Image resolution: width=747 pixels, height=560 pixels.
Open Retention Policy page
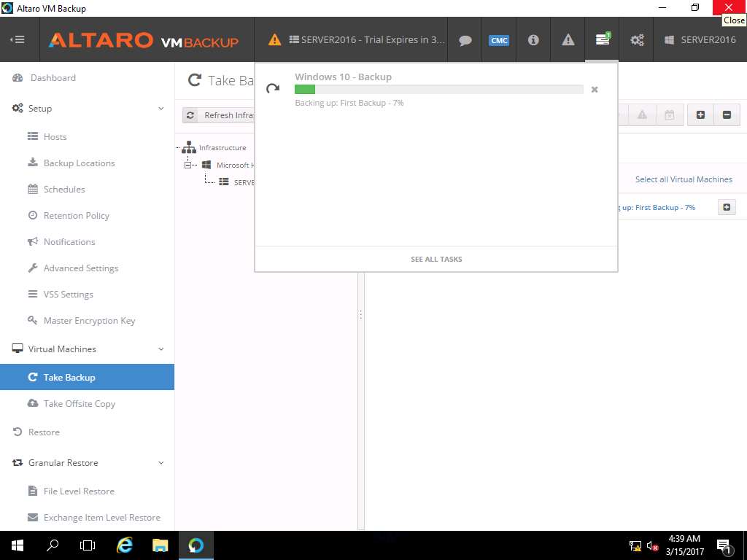coord(76,216)
